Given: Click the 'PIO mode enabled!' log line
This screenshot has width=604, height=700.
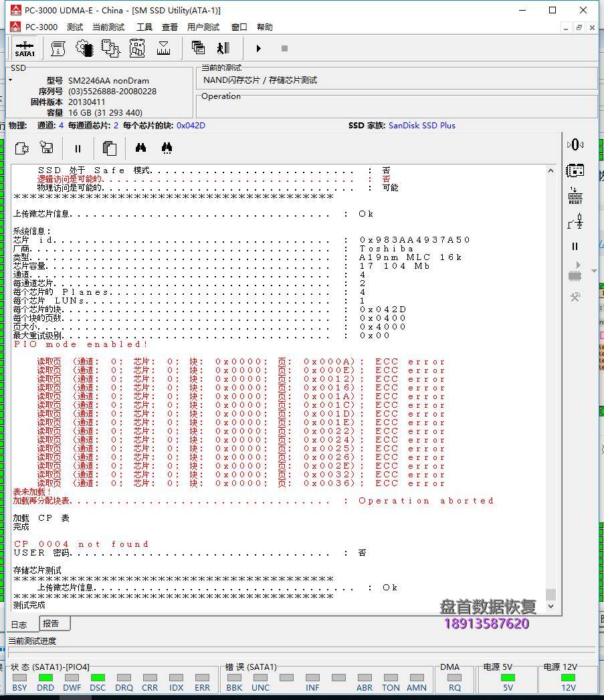Looking at the screenshot, I should [x=80, y=344].
